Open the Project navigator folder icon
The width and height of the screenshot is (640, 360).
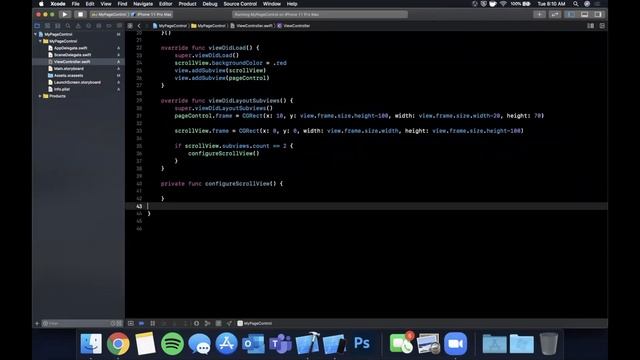37,26
